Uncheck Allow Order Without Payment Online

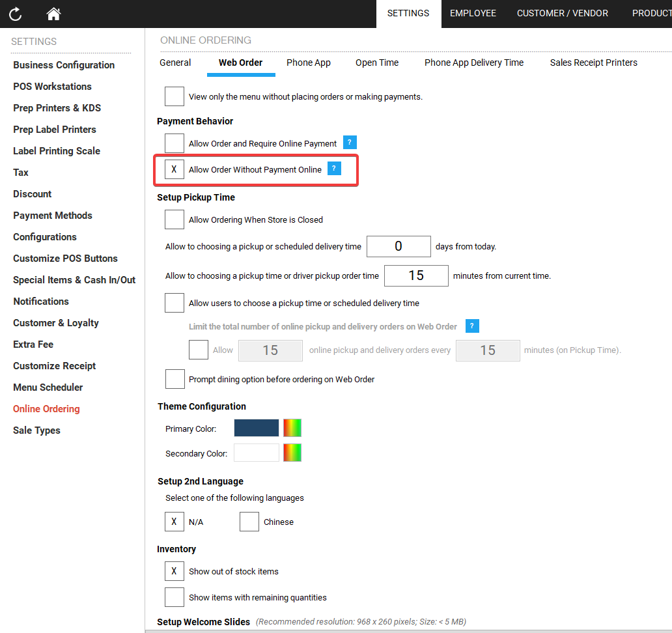click(x=174, y=169)
